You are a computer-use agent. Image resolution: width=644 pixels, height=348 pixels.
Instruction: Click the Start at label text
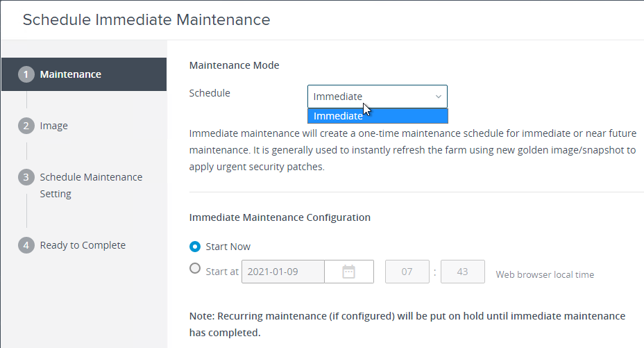pos(222,272)
